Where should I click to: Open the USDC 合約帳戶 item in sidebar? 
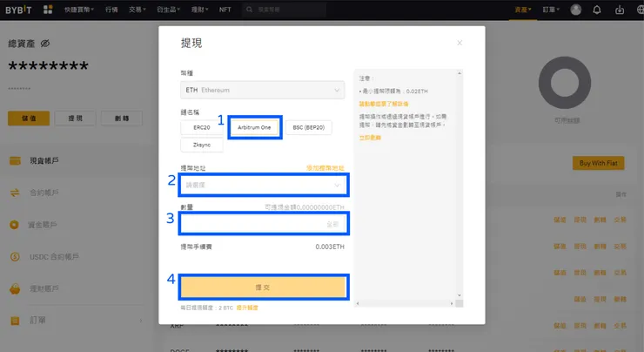[x=44, y=257]
